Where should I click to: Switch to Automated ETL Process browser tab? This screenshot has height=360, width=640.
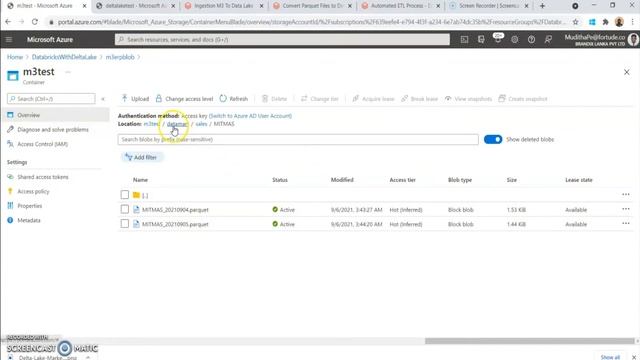(x=401, y=6)
